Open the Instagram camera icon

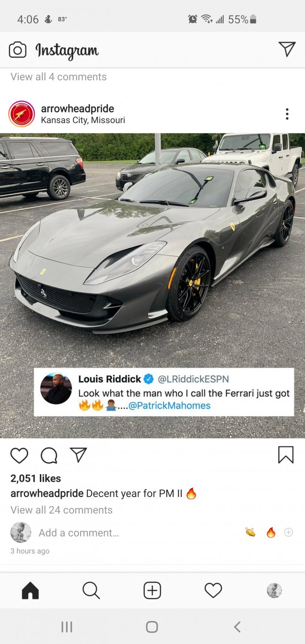click(x=17, y=50)
